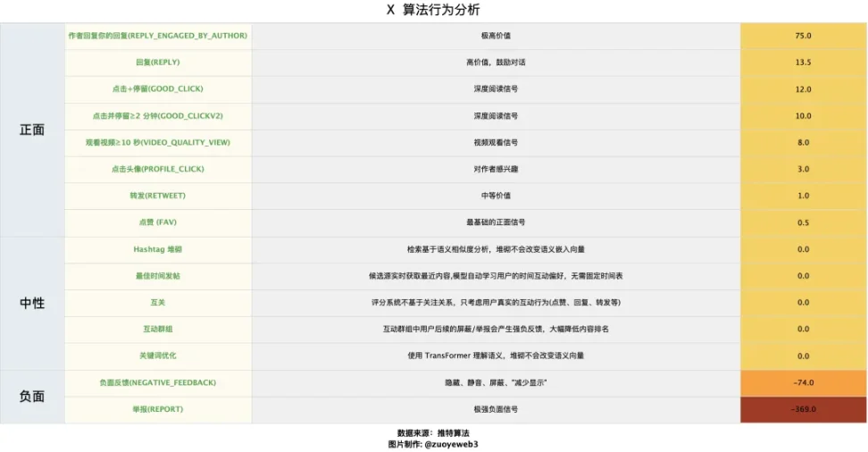Select the 回复(REPLY) behavior cell
The height and width of the screenshot is (452, 868).
click(158, 63)
